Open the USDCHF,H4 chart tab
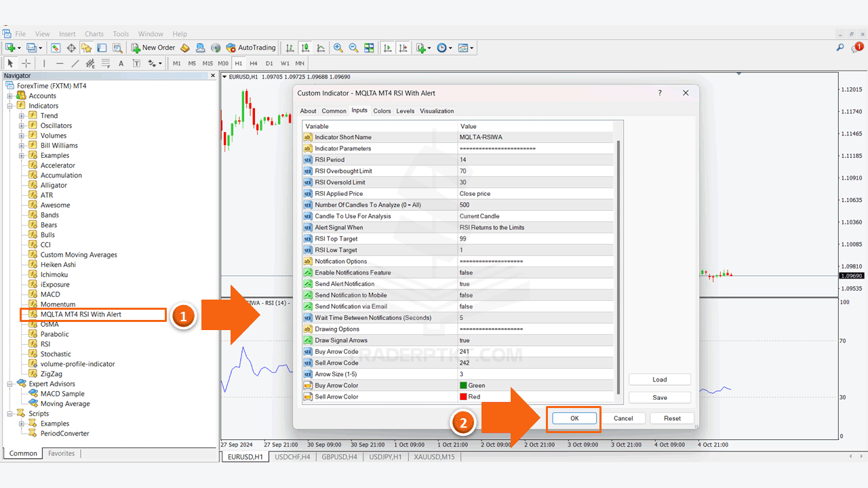 [292, 457]
